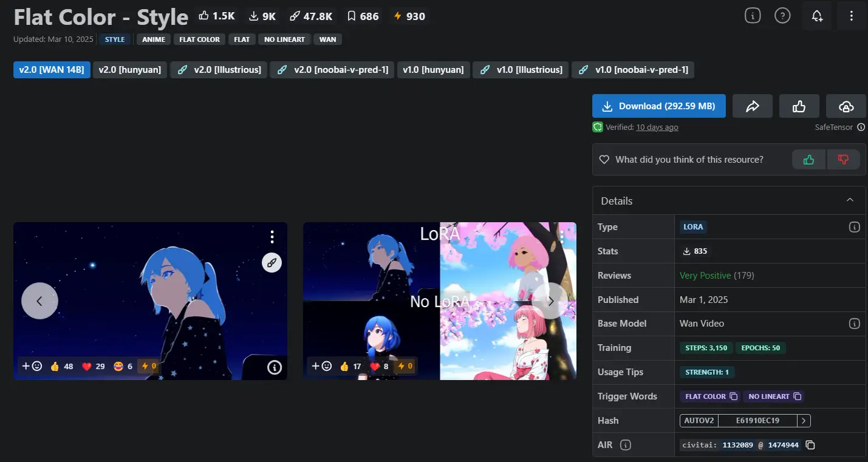Click the help question mark icon

point(782,16)
